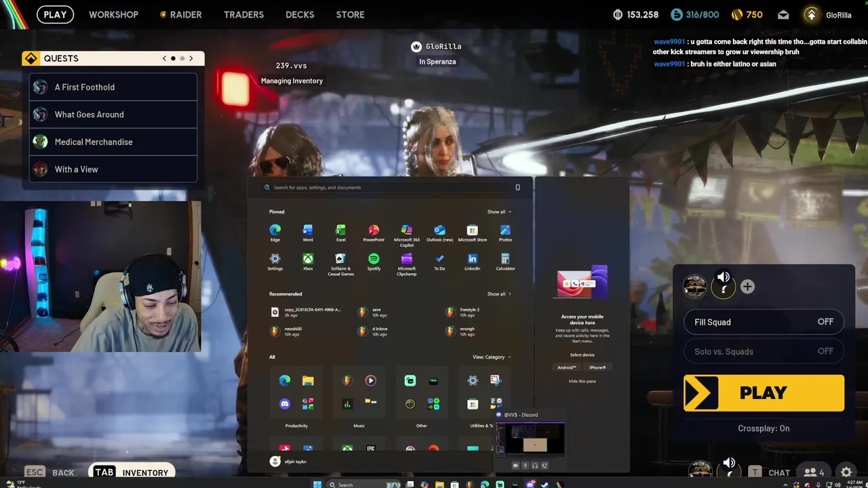The height and width of the screenshot is (488, 868).
Task: Open the STORE tab
Action: coord(350,14)
